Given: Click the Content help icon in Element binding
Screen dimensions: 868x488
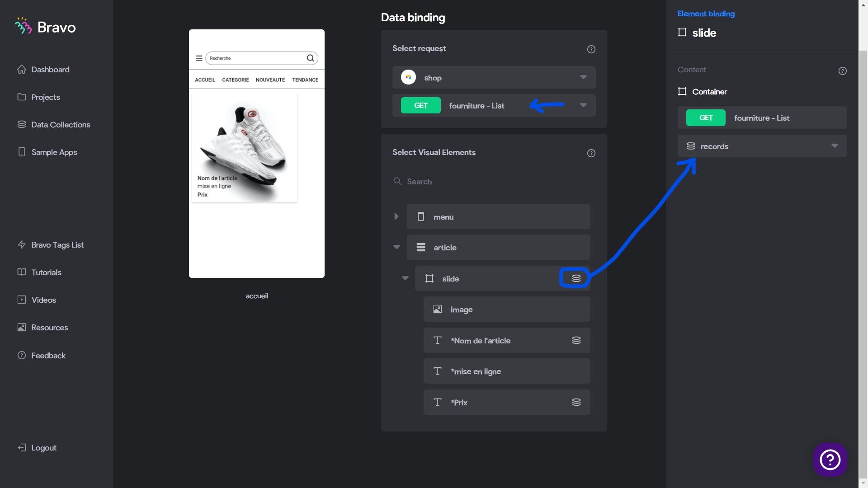Looking at the screenshot, I should coord(842,71).
